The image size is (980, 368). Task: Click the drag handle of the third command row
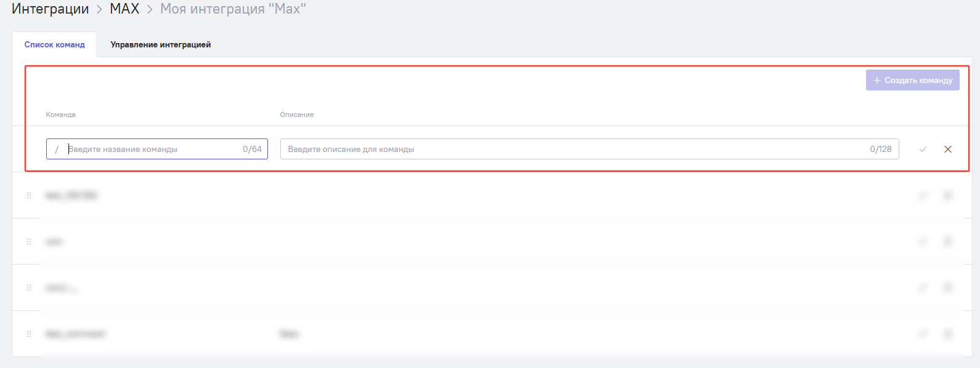tap(29, 288)
